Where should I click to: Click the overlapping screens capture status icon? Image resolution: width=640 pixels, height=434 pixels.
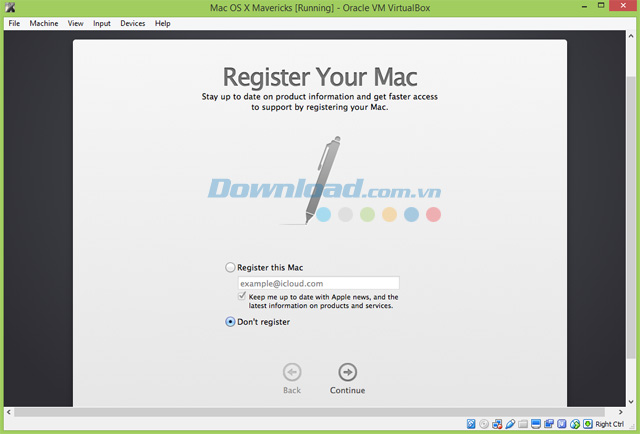549,424
